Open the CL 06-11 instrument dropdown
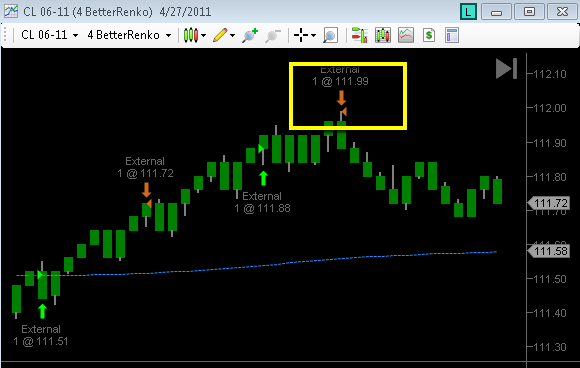Image resolution: width=580 pixels, height=368 pixels. click(x=50, y=36)
